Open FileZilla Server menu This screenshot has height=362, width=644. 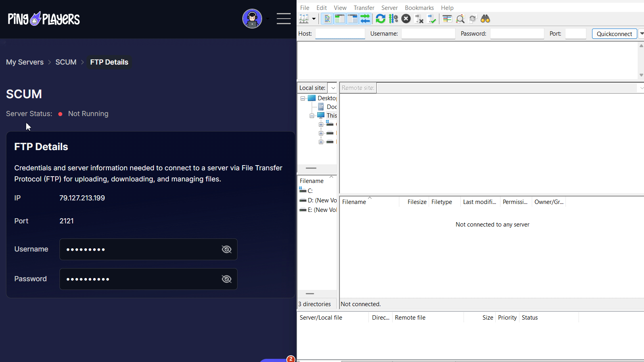coord(389,8)
